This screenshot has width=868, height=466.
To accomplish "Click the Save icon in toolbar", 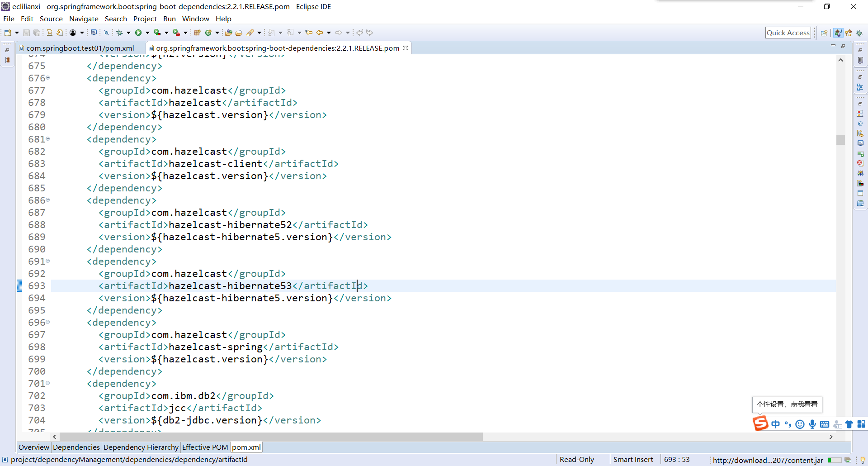I will tap(26, 33).
